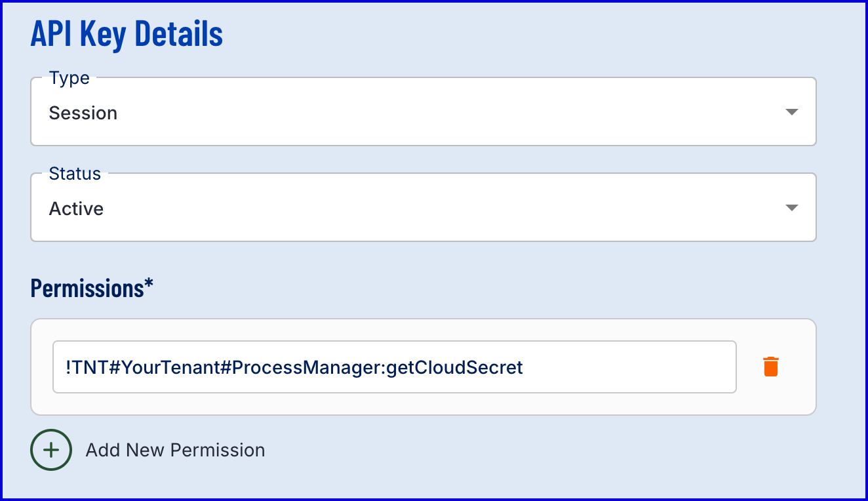Click the Add New Permission link
This screenshot has width=868, height=501.
coord(175,450)
